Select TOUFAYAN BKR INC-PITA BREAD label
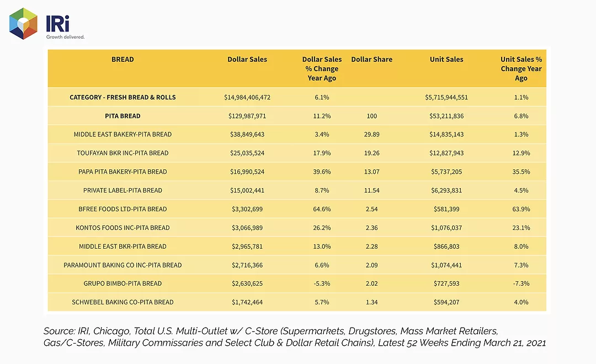This screenshot has width=596, height=364. (x=123, y=153)
